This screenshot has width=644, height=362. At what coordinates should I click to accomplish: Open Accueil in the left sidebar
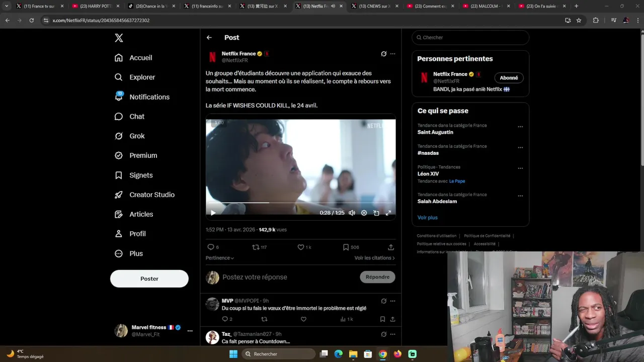tap(133, 58)
